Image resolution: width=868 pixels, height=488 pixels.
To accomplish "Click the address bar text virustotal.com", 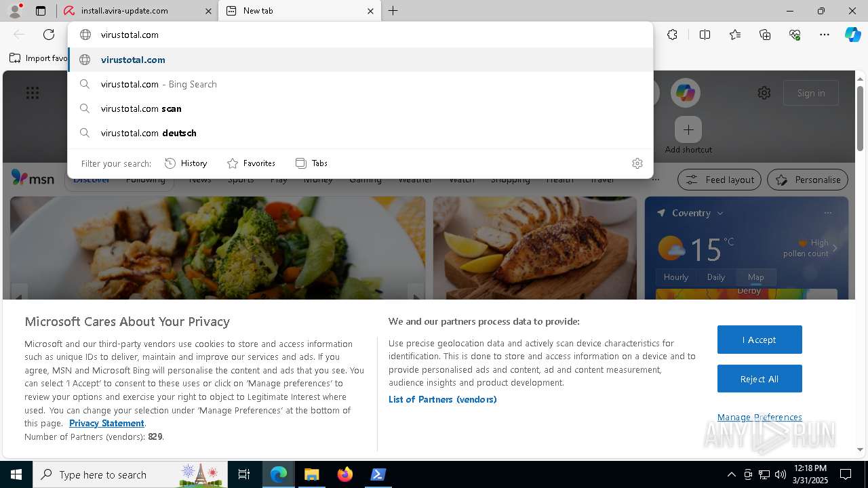I will (130, 35).
